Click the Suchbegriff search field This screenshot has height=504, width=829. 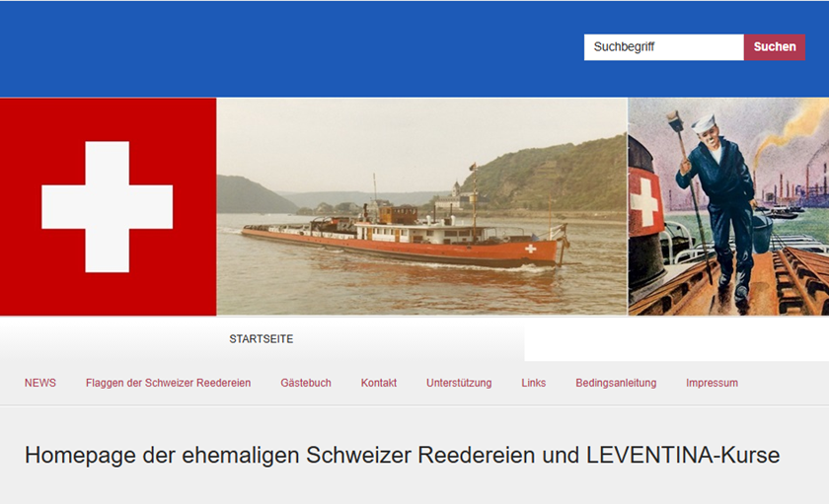(663, 47)
